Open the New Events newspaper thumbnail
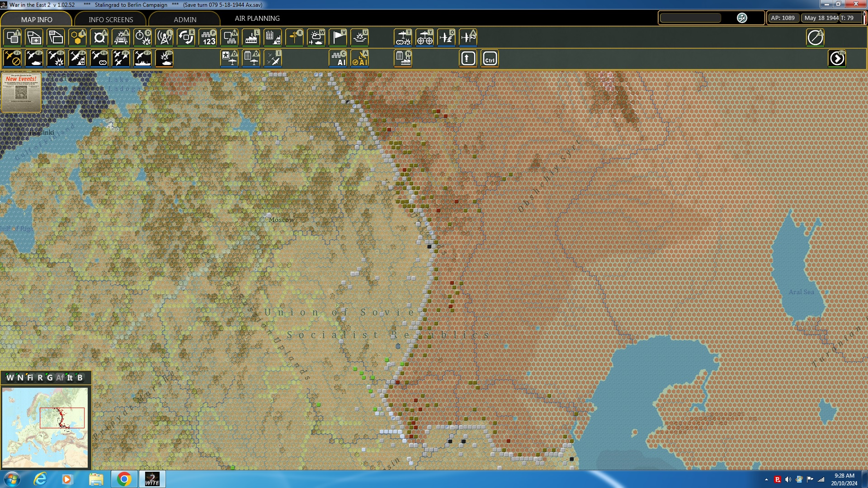868x488 pixels. click(x=21, y=93)
